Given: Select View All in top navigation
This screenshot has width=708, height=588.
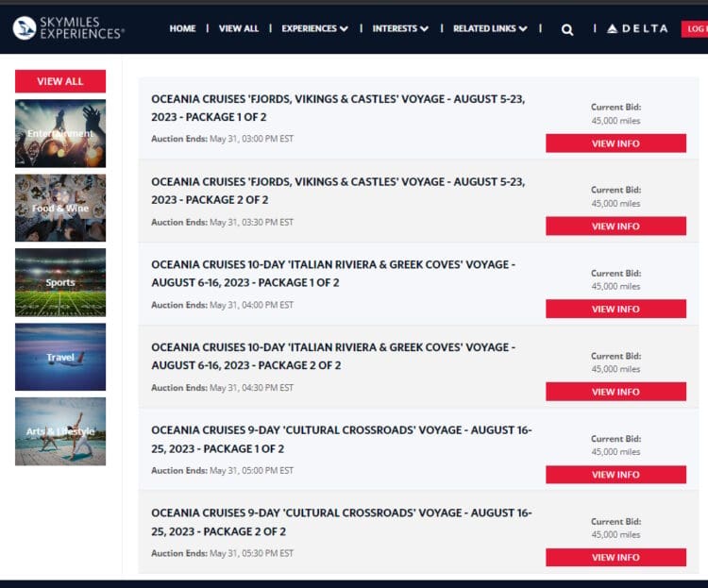Looking at the screenshot, I should (x=238, y=28).
